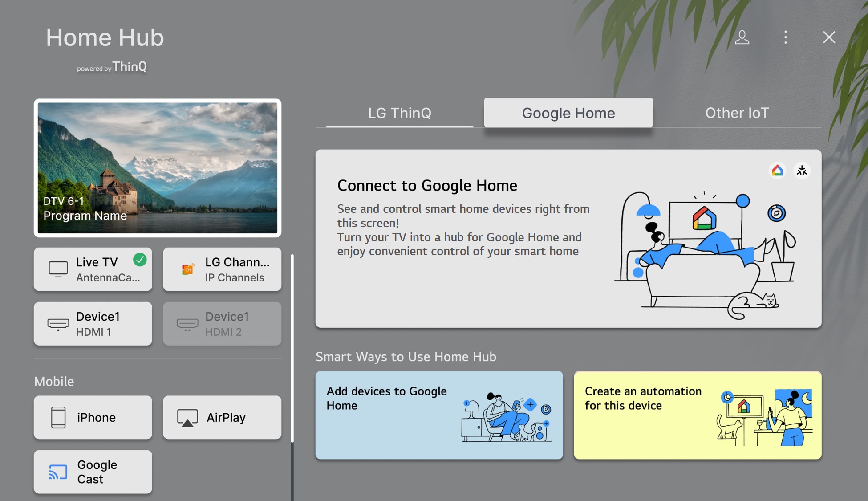Select the DTV 6-1 program thumbnail
Screen dimensions: 868x501
158,167
